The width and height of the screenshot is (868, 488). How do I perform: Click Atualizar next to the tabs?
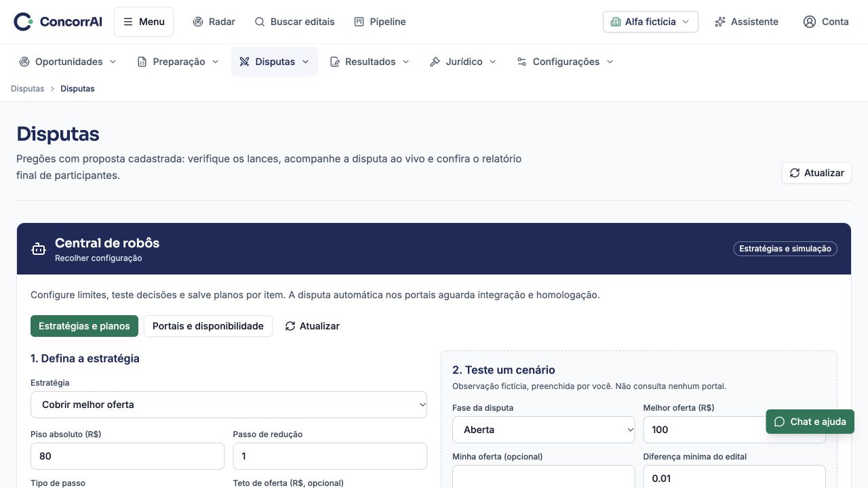(312, 326)
